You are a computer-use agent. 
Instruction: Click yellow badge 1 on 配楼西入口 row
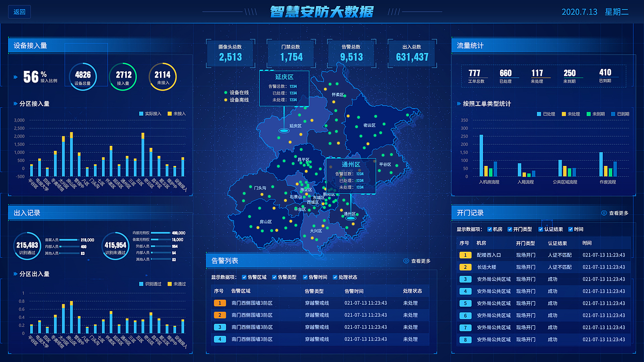(465, 255)
